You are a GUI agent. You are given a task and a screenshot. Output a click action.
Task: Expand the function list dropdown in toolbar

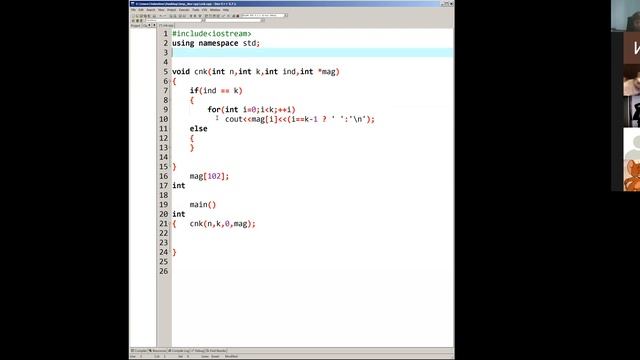(263, 20)
